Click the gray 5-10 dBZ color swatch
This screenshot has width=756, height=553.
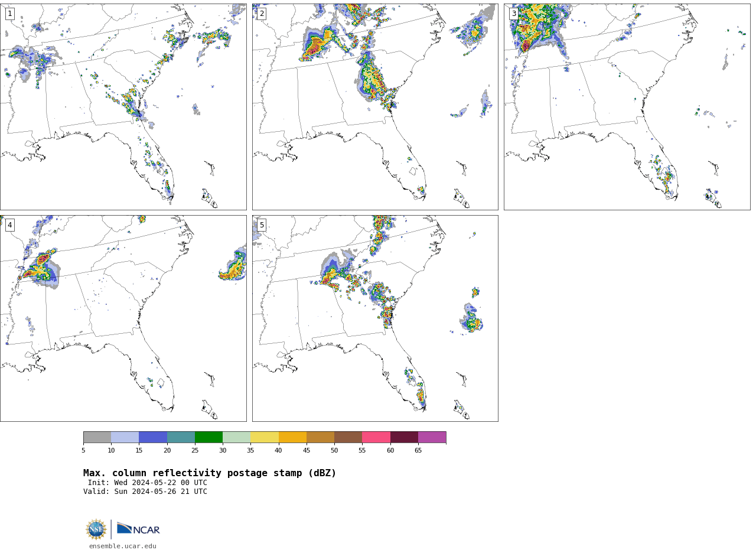(x=97, y=437)
